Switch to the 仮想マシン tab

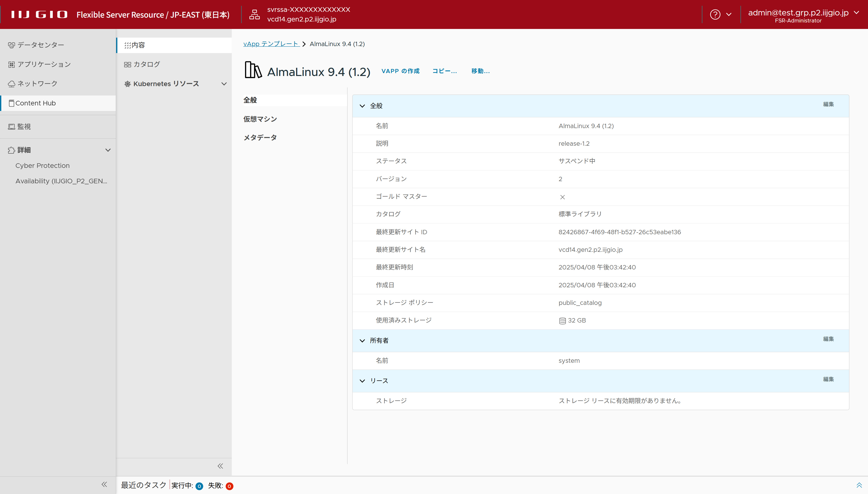point(260,119)
